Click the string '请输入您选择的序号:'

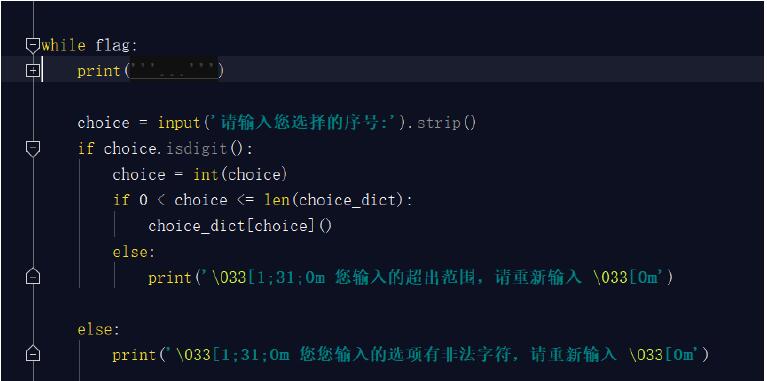pyautogui.click(x=304, y=123)
